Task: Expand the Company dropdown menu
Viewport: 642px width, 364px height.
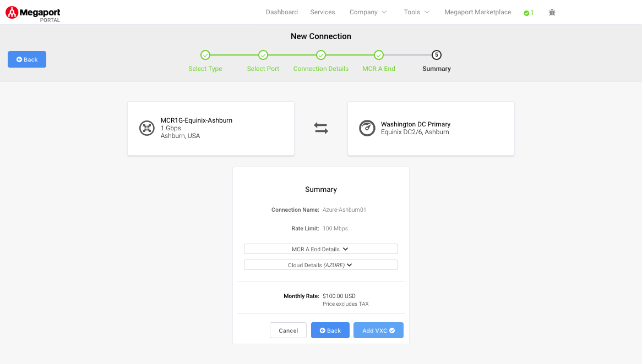Action: point(368,12)
